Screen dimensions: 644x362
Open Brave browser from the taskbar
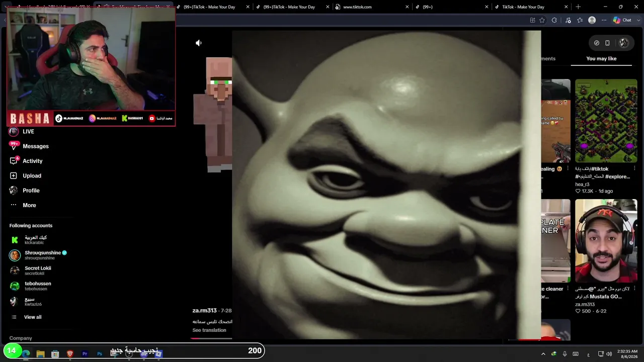pos(70,354)
